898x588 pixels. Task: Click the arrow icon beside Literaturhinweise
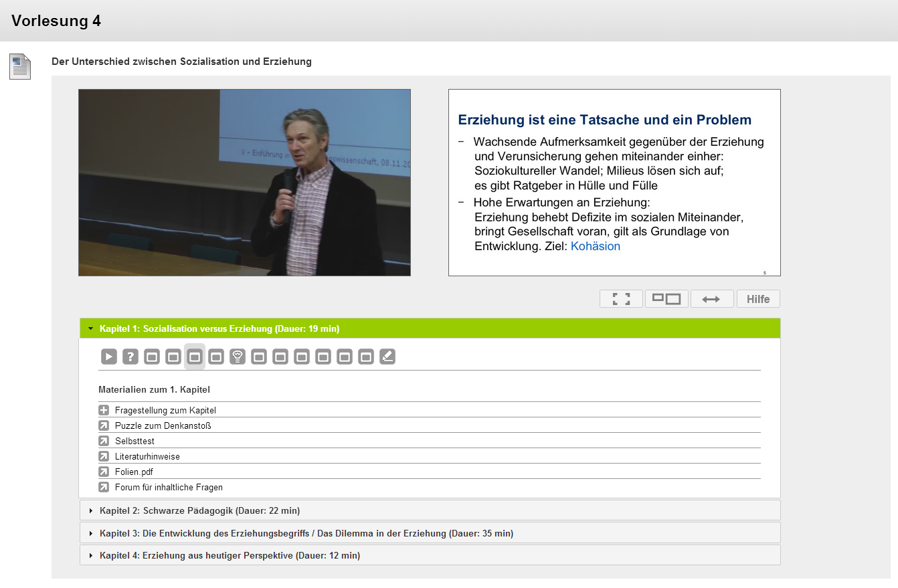click(104, 456)
